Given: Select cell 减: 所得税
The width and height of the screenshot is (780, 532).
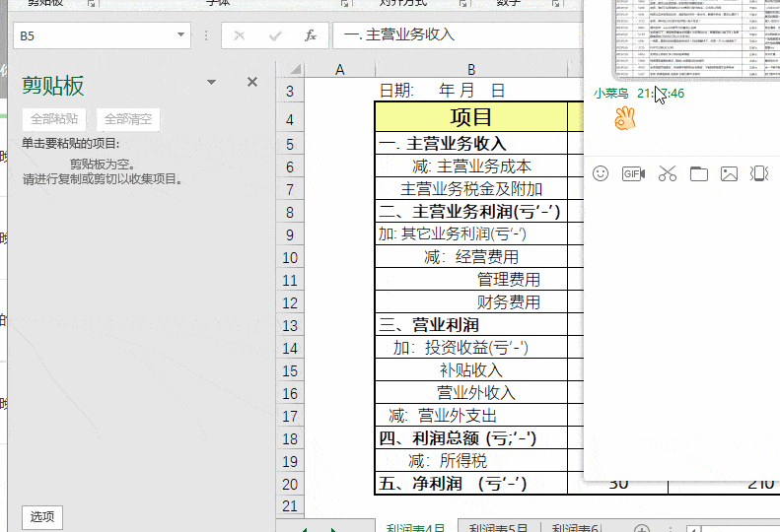Looking at the screenshot, I should click(471, 461).
